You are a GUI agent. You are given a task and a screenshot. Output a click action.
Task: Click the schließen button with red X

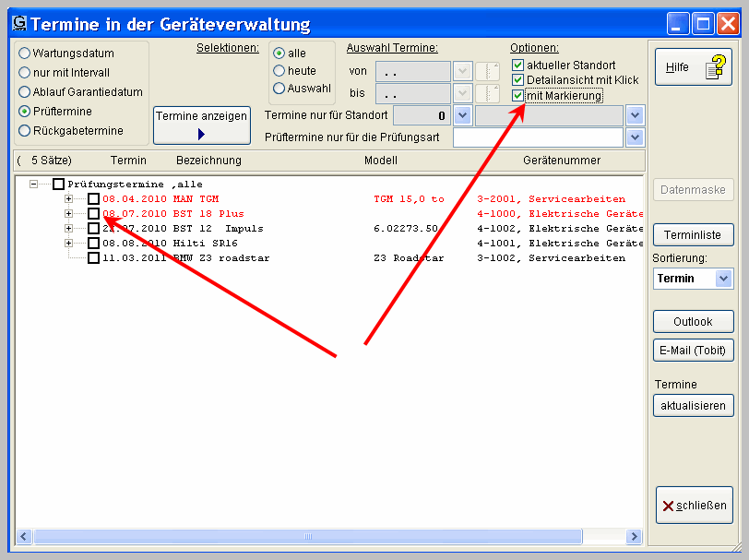(x=694, y=506)
